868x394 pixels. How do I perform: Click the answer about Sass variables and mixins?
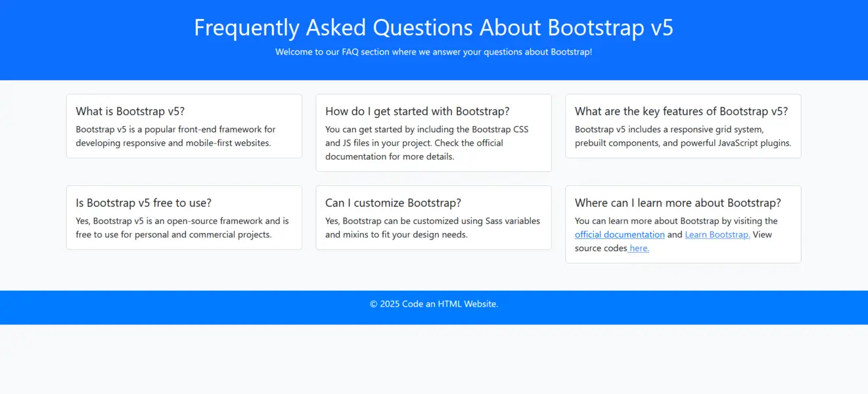pos(432,228)
